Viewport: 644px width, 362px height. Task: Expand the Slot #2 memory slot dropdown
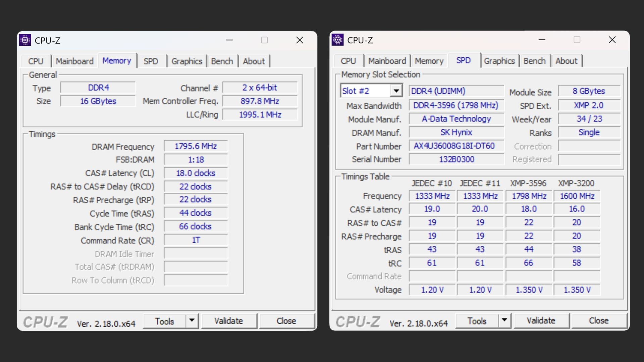[x=396, y=91]
